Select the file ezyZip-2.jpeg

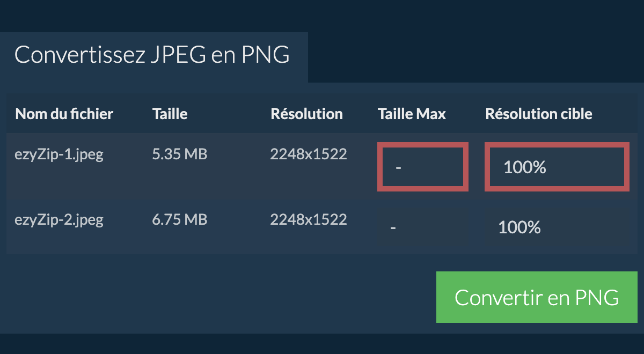coord(59,219)
